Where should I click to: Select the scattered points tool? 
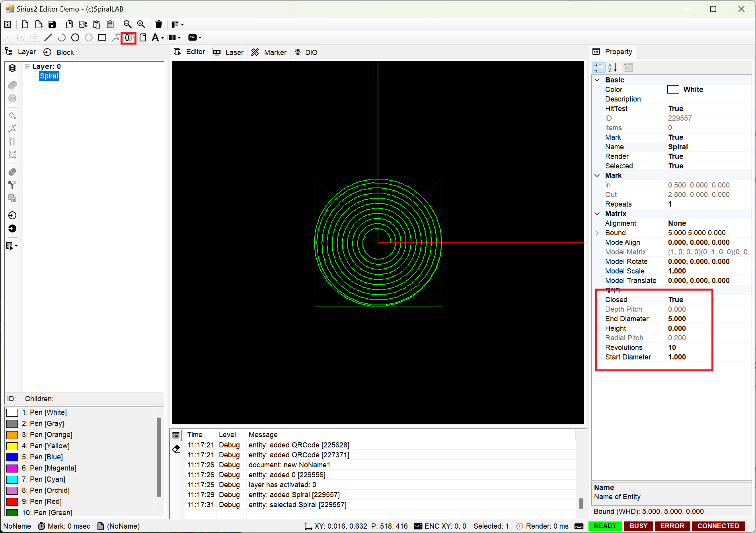21,37
